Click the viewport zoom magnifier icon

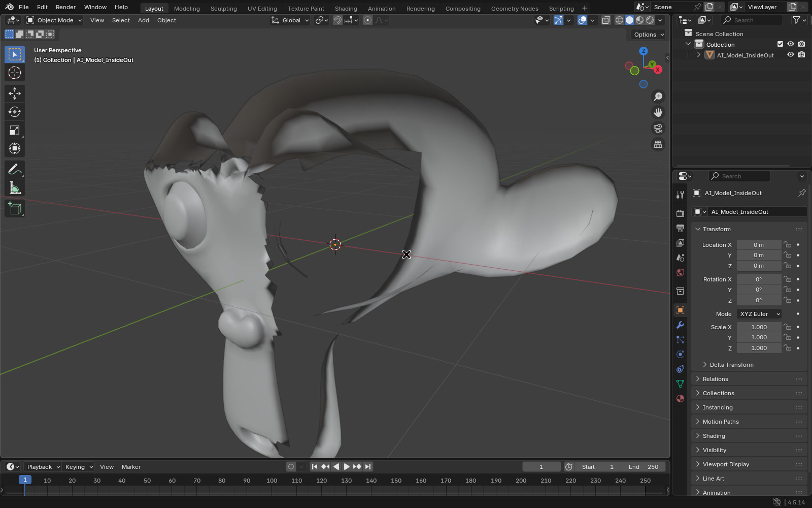[658, 97]
